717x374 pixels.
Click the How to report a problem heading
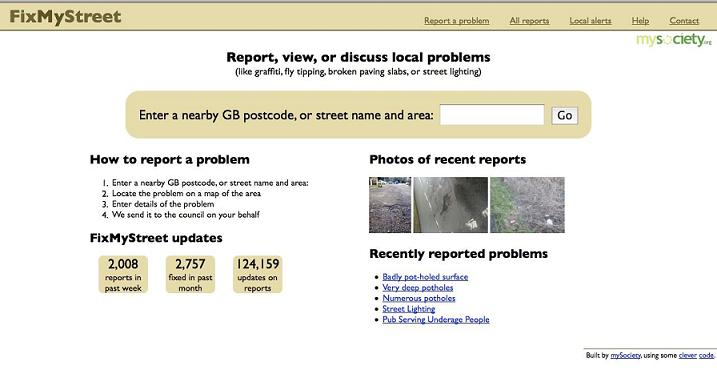[x=170, y=160]
